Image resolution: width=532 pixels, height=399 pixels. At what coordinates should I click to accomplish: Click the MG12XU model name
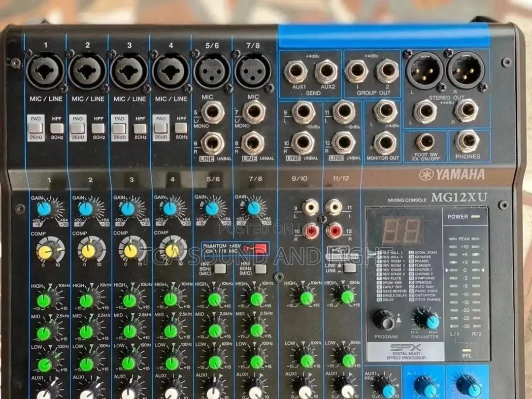(459, 197)
